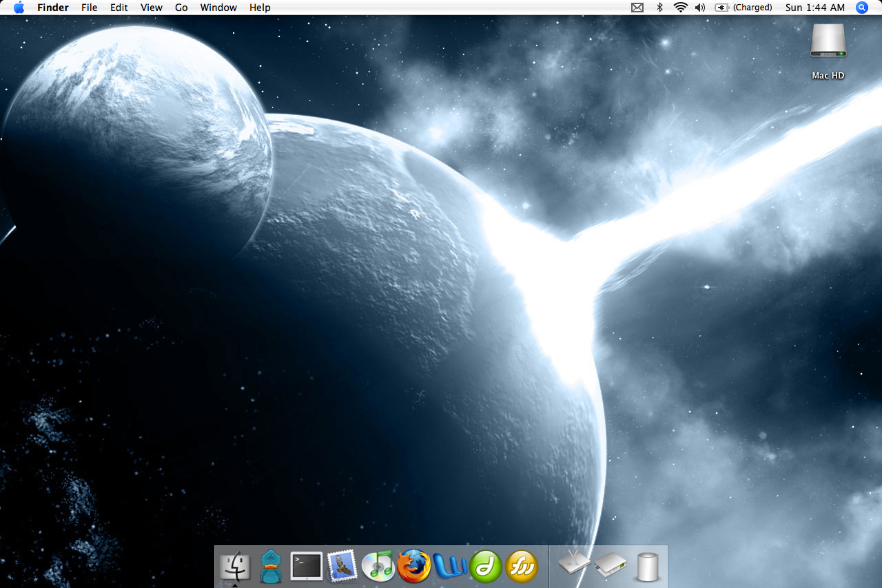Open Mail with the eagle stamp icon
Image resolution: width=882 pixels, height=588 pixels.
pyautogui.click(x=342, y=566)
